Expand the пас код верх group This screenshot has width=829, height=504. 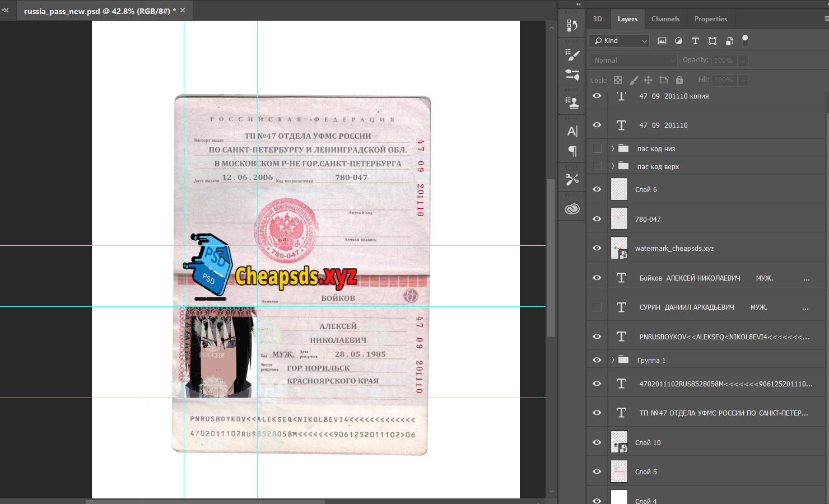click(x=613, y=166)
